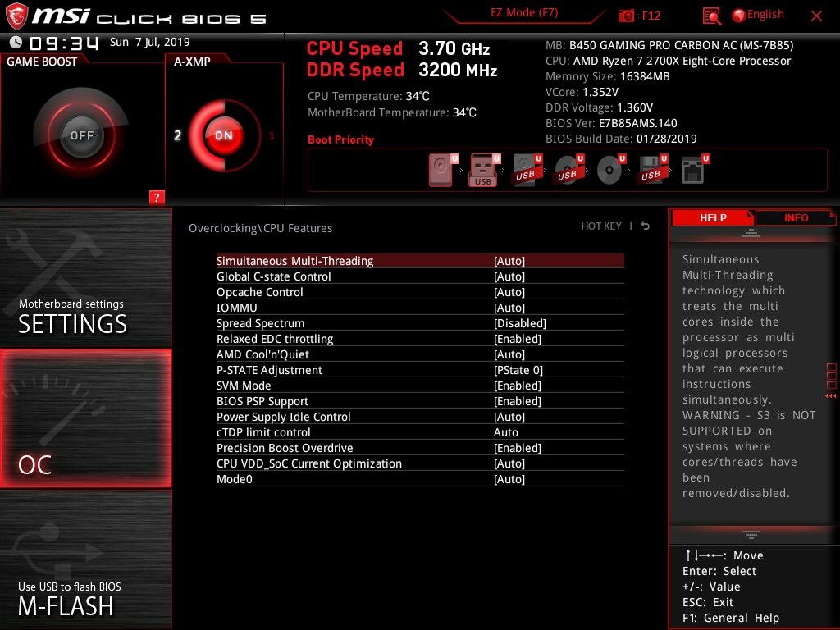Select the CD/DVD disc boot icon
Screen dimensions: 840x630
611,170
